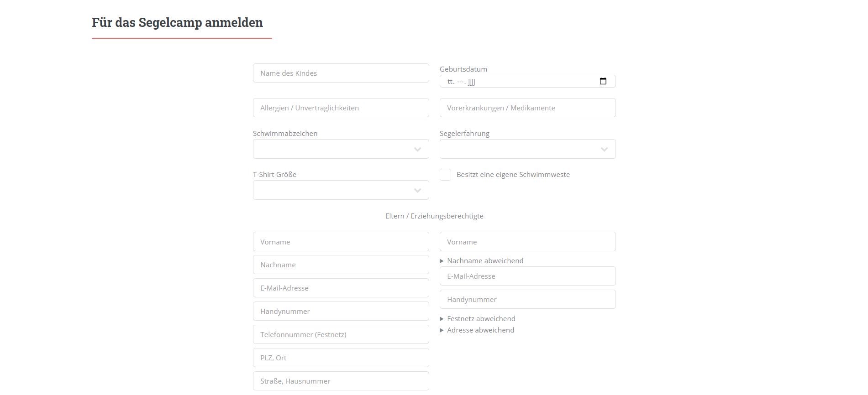Open the Geburtsdatum calendar picker icon
This screenshot has height=395, width=868.
point(603,81)
